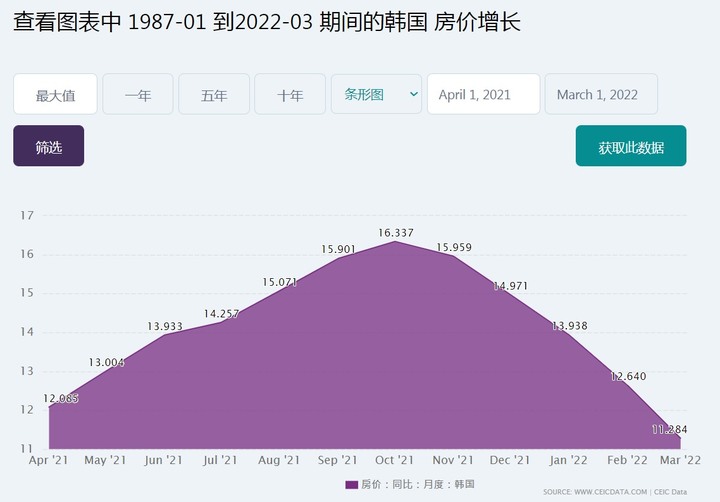The image size is (720, 502).
Task: Select the 一年 range button
Action: pos(138,94)
